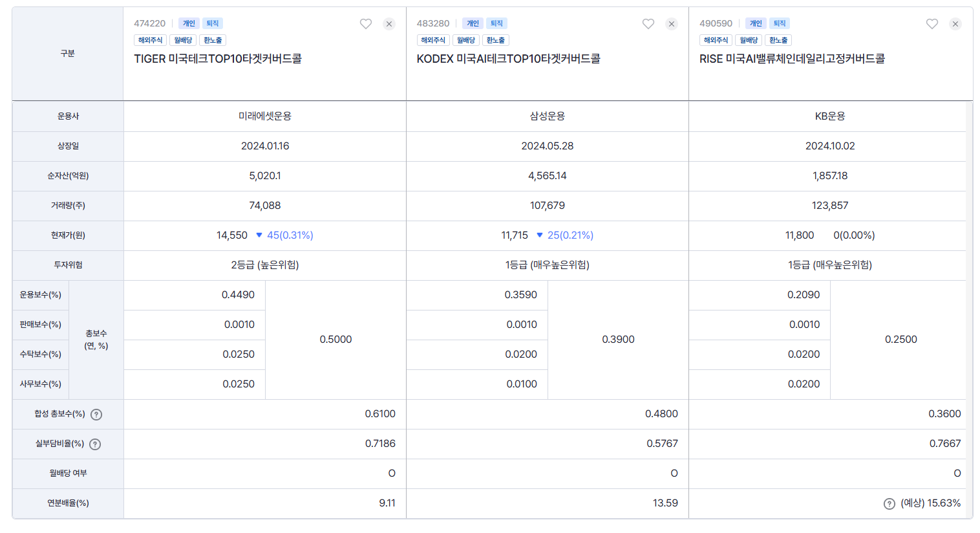Click 해외주식 tag of TIGER ETF
This screenshot has height=533, width=980.
150,40
